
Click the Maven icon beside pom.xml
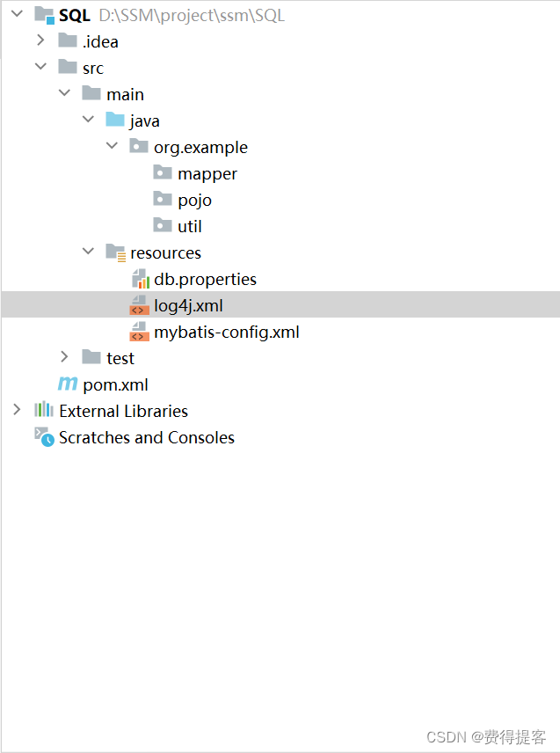tap(68, 384)
